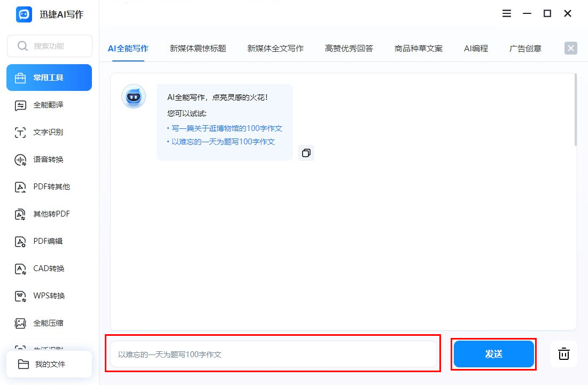The image size is (588, 385).
Task: Select the 全能压缩 compression tool
Action: click(49, 323)
